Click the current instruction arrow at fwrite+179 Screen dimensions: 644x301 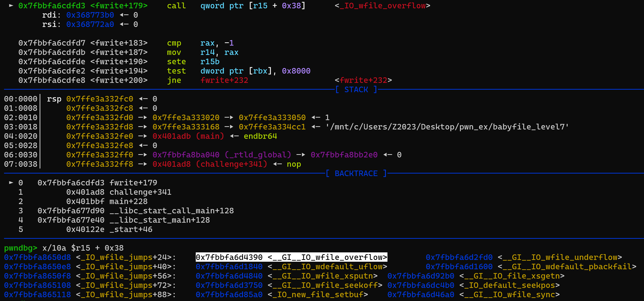coord(11,6)
